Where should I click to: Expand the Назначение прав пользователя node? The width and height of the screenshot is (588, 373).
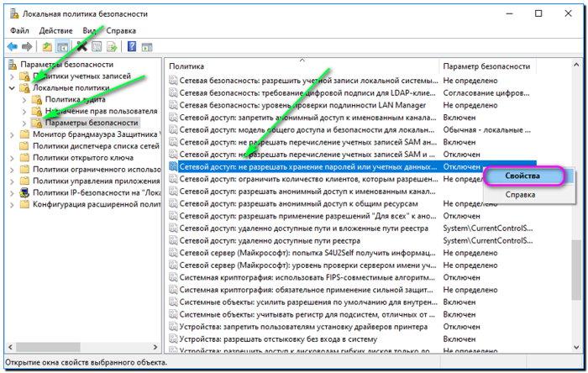24,112
